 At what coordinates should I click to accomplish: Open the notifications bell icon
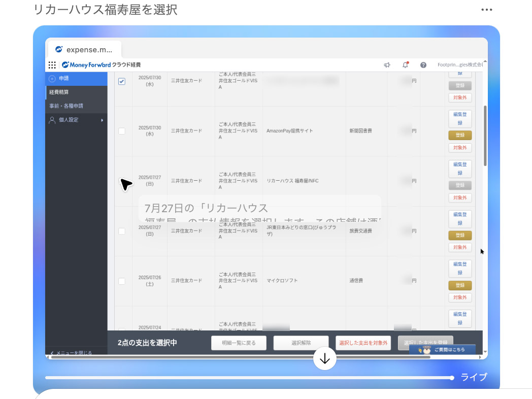405,65
